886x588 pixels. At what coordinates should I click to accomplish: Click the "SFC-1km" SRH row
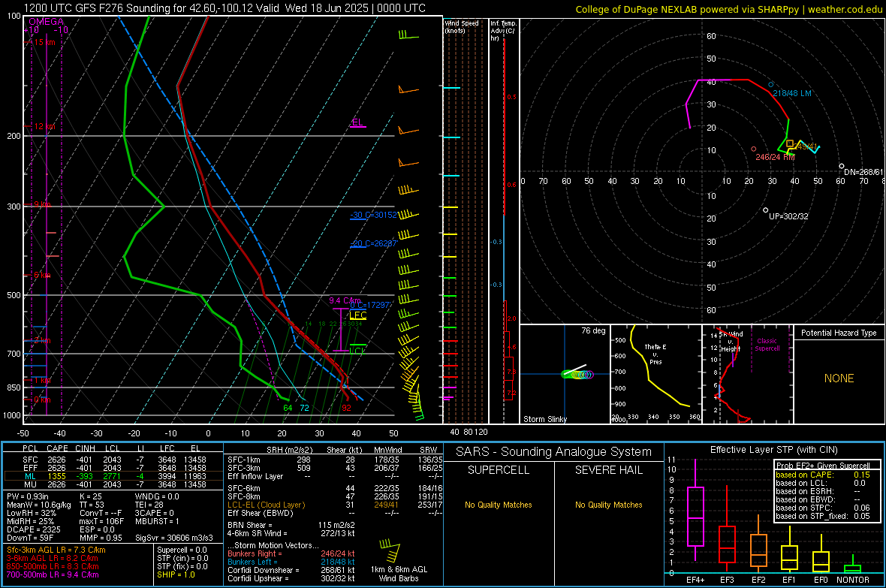point(336,460)
